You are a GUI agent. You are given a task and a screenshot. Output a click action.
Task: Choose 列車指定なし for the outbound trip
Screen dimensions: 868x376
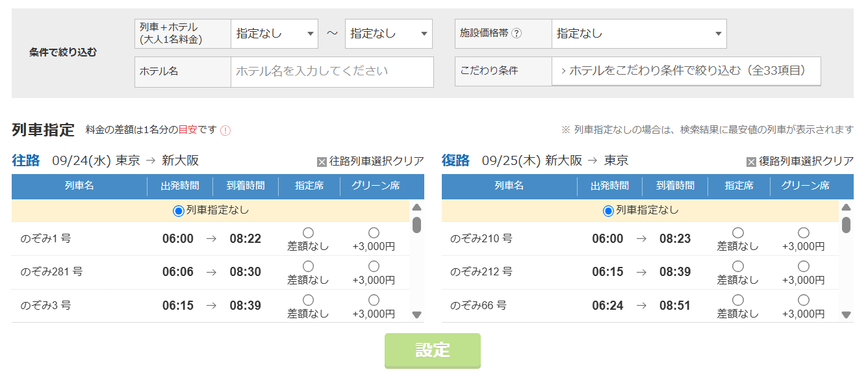click(x=179, y=210)
